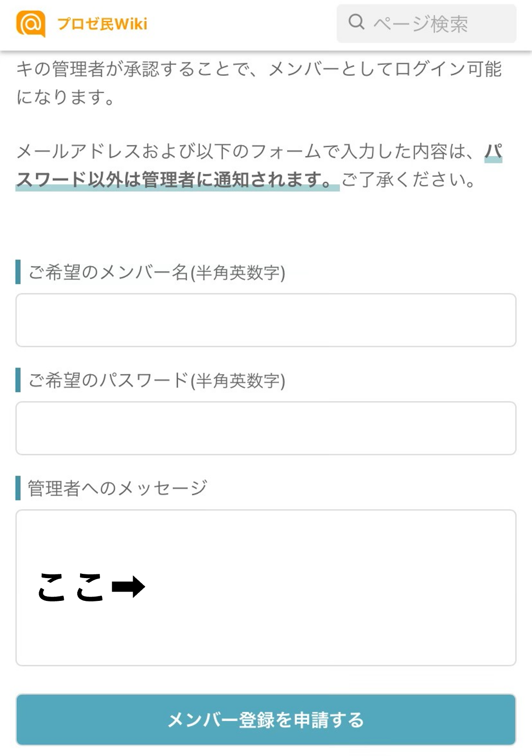Viewport: 532px width, 756px height.
Task: Focus the ページ検索 search field
Action: [x=426, y=23]
